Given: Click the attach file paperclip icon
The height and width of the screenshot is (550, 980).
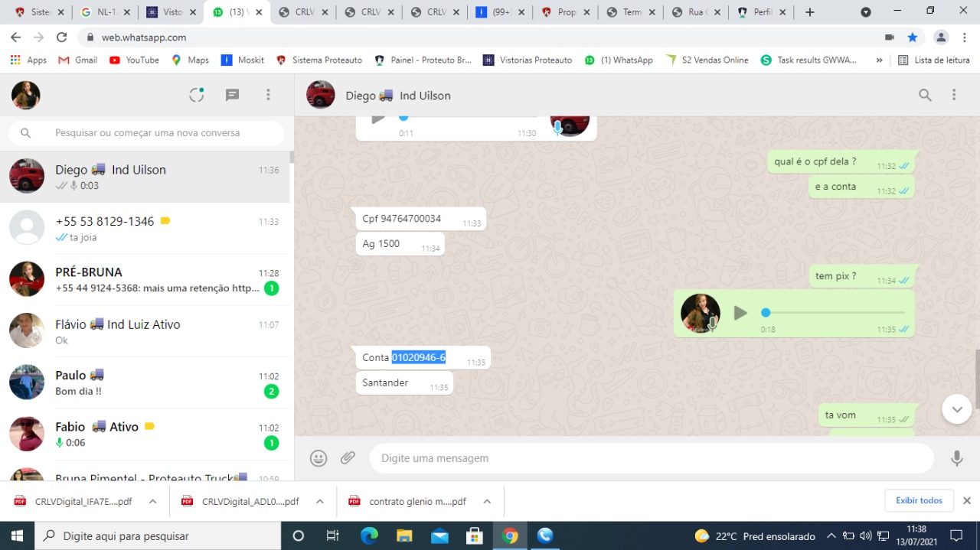Looking at the screenshot, I should pyautogui.click(x=348, y=458).
